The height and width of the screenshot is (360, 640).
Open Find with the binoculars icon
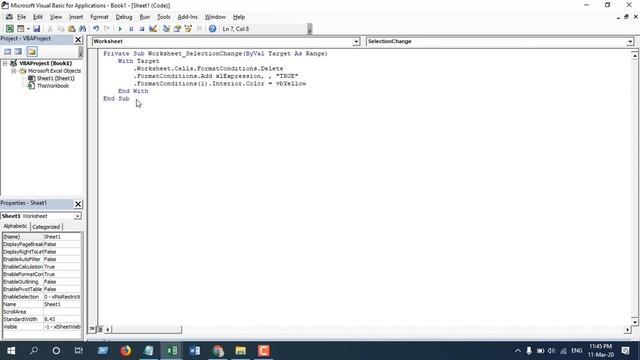coord(82,29)
